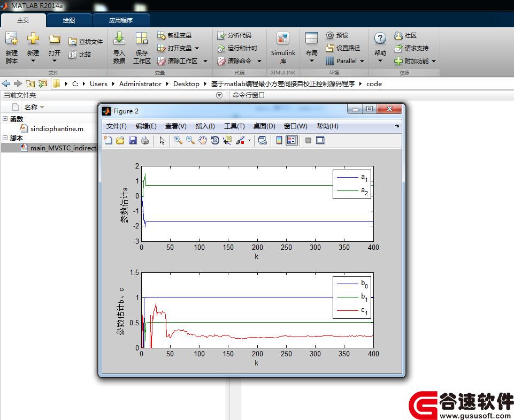Open Help question mark button
Image resolution: width=514 pixels, height=420 pixels.
pyautogui.click(x=380, y=47)
